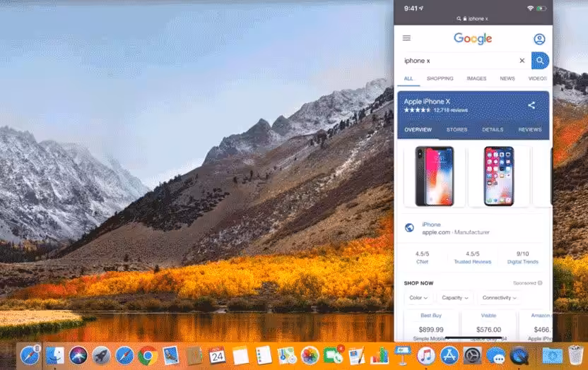The width and height of the screenshot is (588, 370).
Task: View the black iPhone X product photo
Action: 434,176
